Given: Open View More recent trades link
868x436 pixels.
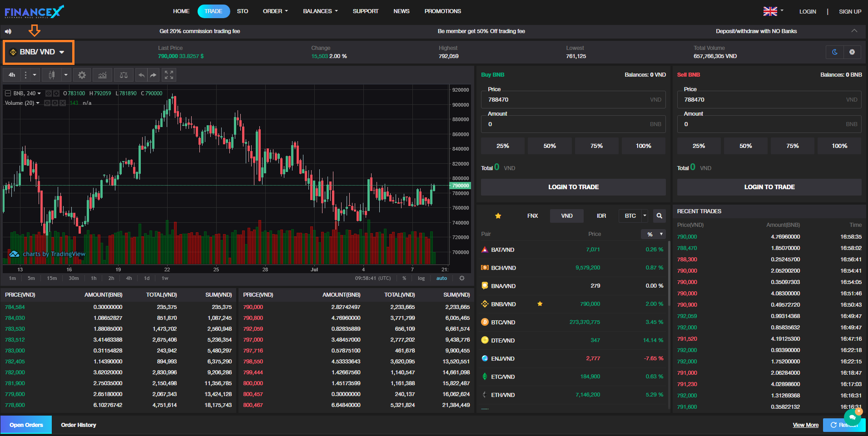Looking at the screenshot, I should click(806, 425).
